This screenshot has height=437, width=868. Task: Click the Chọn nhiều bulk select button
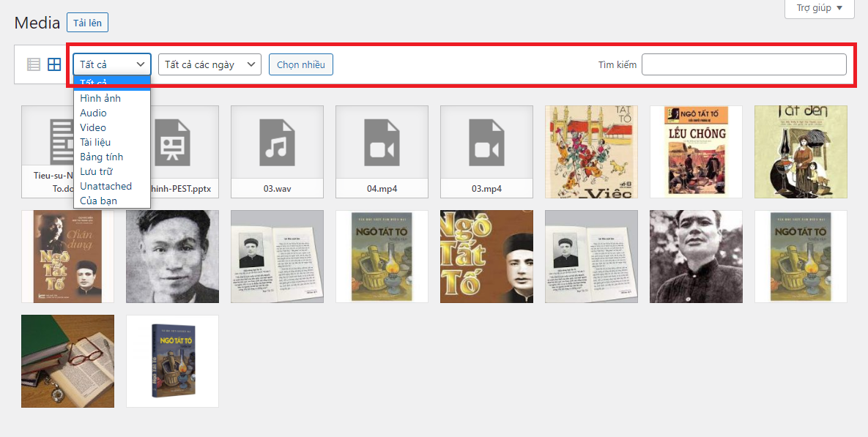301,64
